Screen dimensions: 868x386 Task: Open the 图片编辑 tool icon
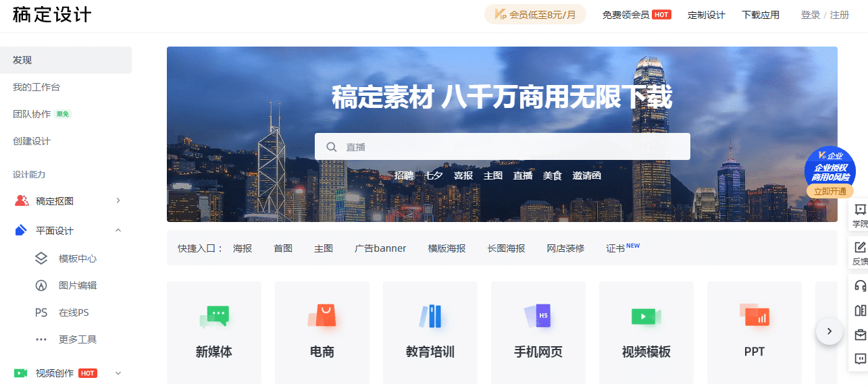[x=41, y=285]
